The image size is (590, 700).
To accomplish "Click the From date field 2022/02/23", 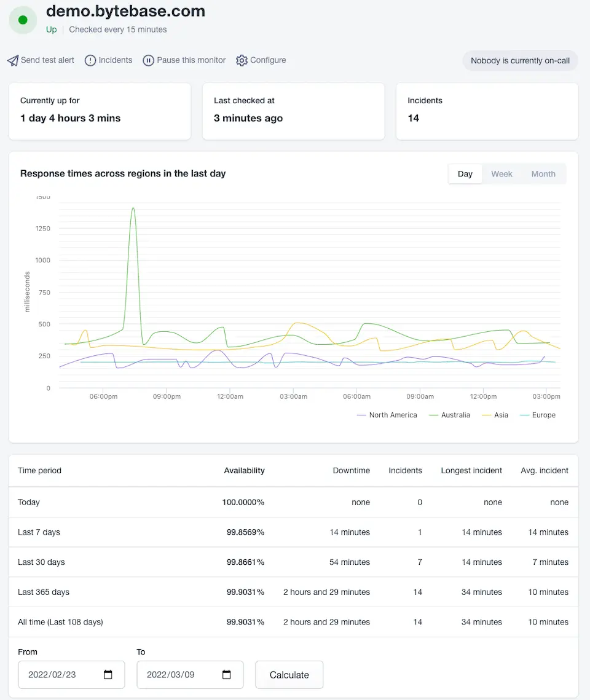I will [x=71, y=675].
